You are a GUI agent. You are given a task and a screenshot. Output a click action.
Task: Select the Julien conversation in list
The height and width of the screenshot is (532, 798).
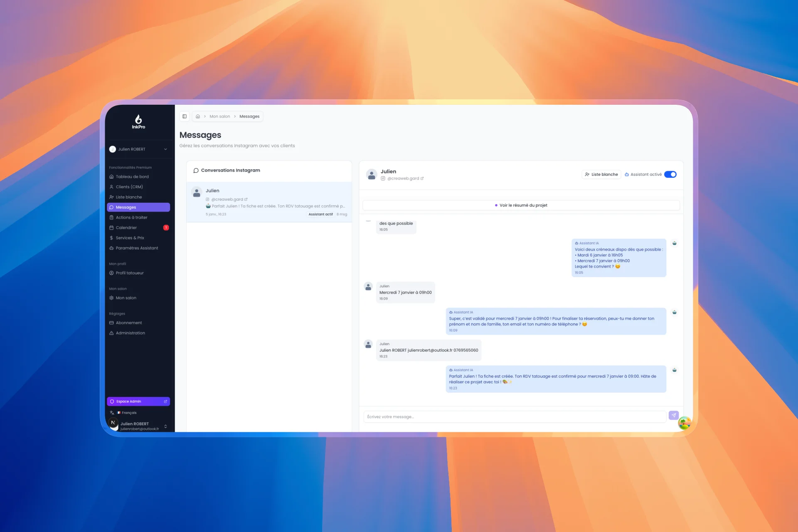(269, 202)
